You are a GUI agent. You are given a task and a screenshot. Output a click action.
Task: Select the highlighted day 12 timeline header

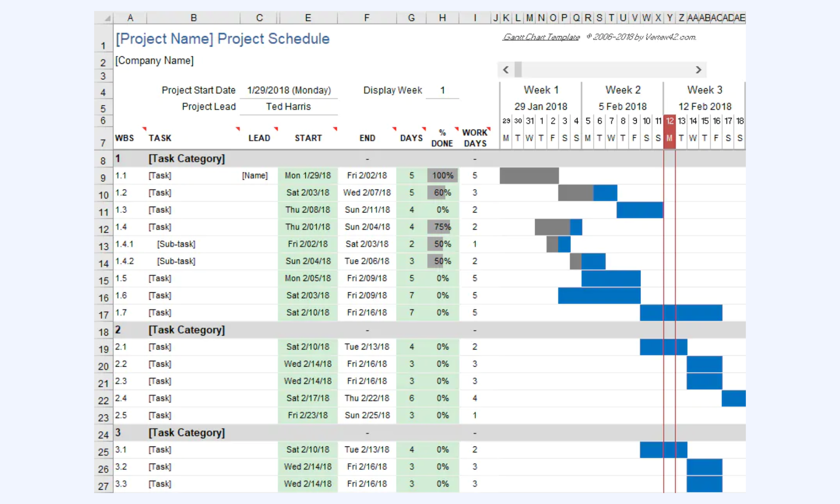click(669, 121)
